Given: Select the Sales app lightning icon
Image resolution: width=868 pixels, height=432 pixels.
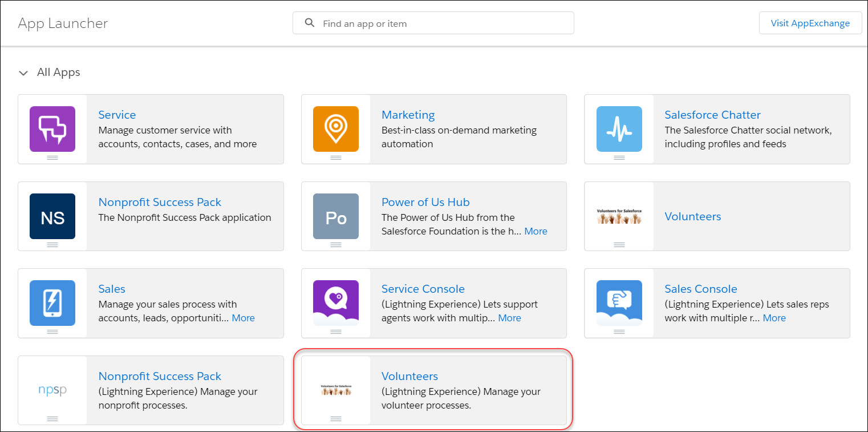Looking at the screenshot, I should [x=52, y=302].
